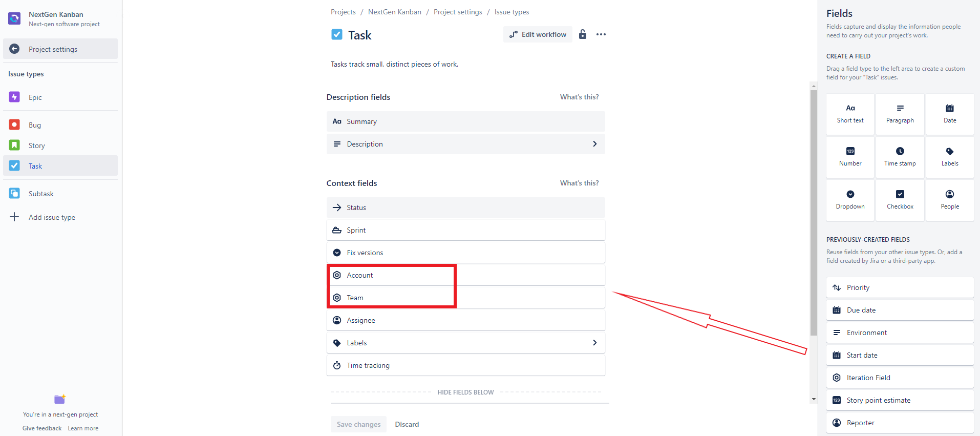
Task: Select the People field type tile
Action: 950,200
